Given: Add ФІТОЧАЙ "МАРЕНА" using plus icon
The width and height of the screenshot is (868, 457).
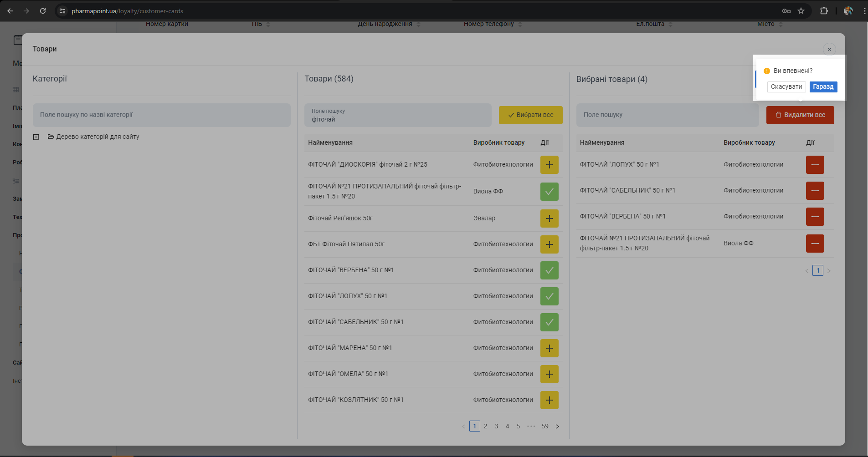Looking at the screenshot, I should [549, 348].
